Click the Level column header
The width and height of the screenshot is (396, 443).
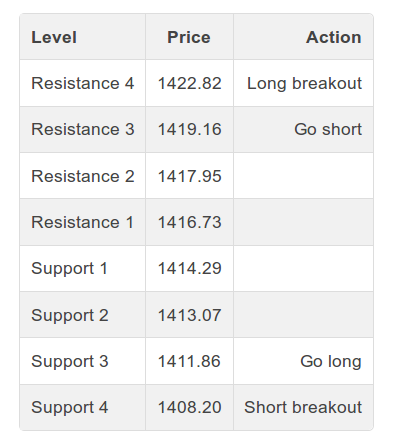(x=54, y=37)
